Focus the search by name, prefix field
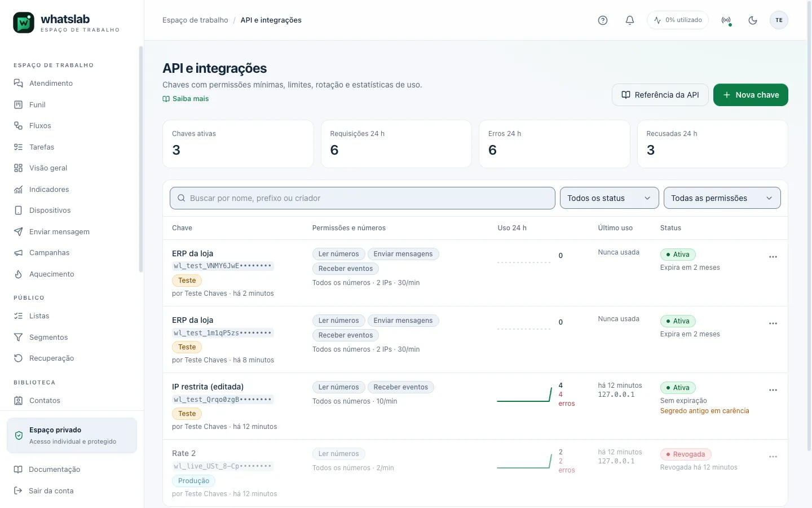Image resolution: width=812 pixels, height=508 pixels. 363,198
